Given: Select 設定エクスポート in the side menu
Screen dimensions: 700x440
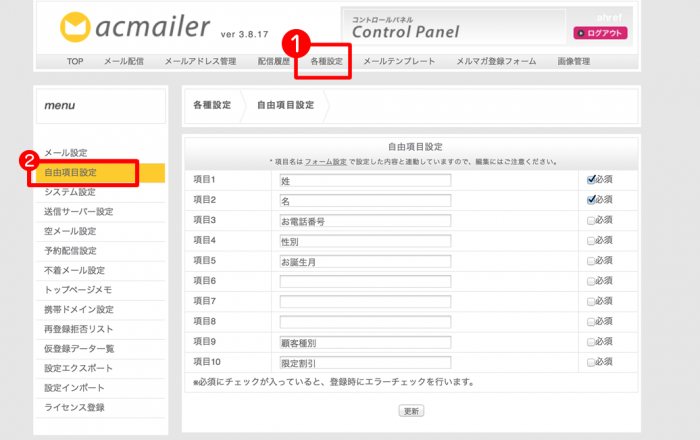Looking at the screenshot, I should point(79,368).
